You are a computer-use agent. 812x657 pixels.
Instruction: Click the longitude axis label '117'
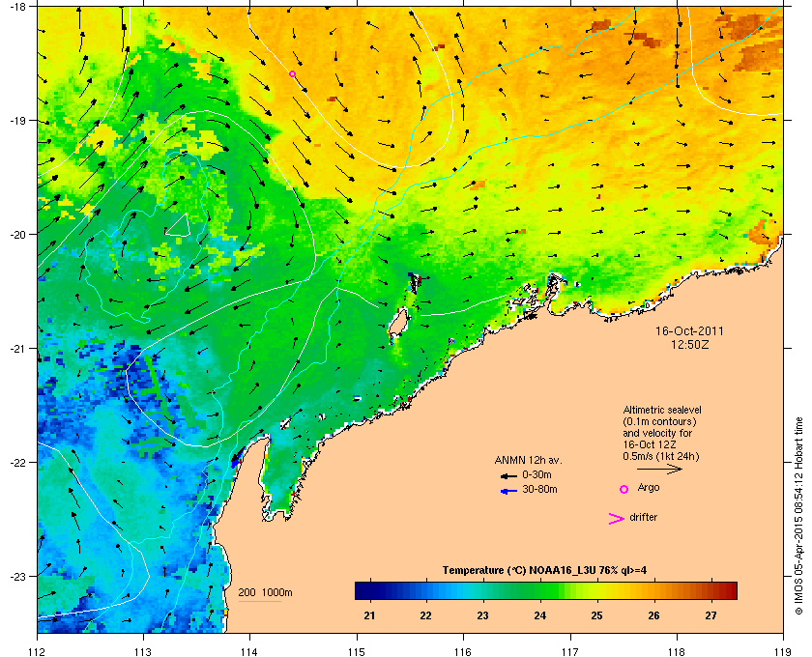pos(569,652)
